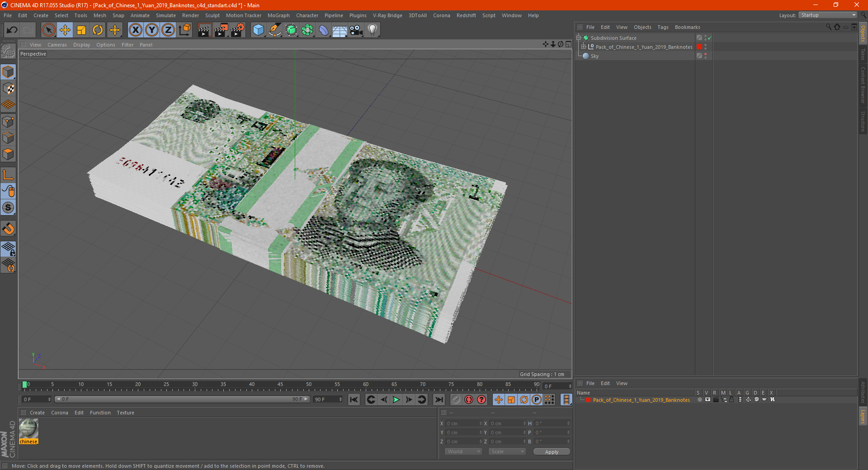Viewport: 868px width, 470px height.
Task: Select the Rotate tool
Action: 98,30
